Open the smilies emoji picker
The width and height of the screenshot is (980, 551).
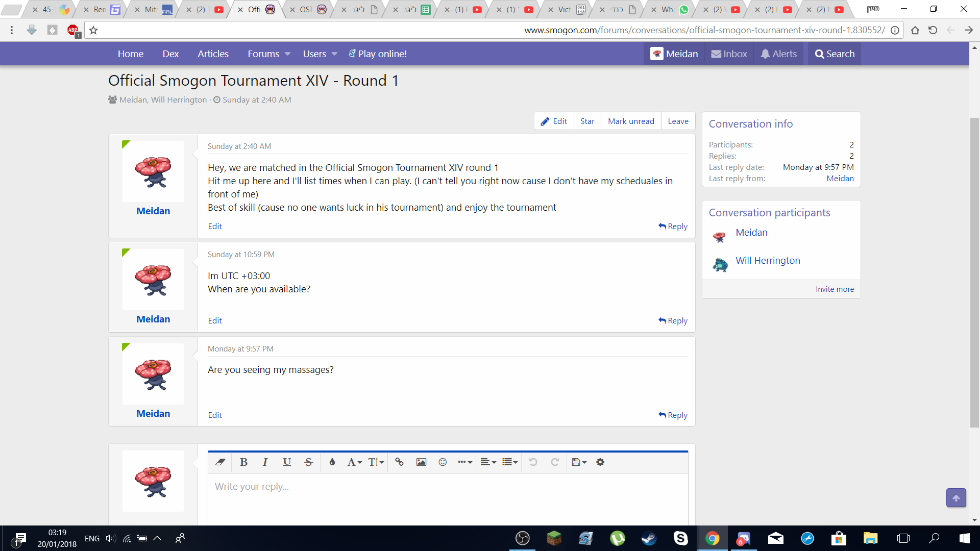coord(443,462)
